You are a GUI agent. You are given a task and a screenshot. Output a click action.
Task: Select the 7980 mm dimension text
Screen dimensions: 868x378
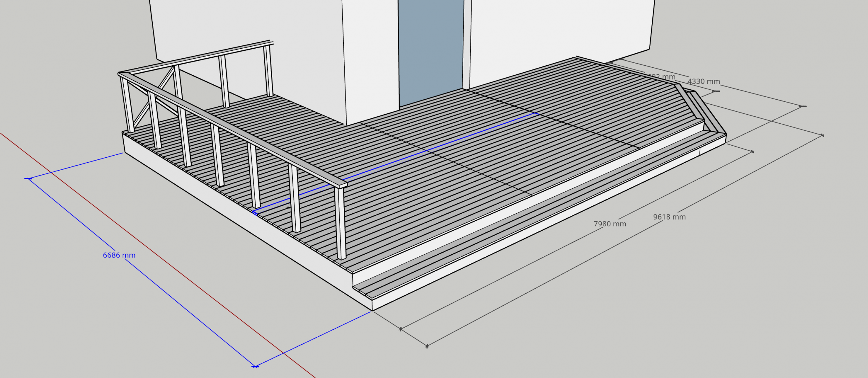[x=610, y=224]
